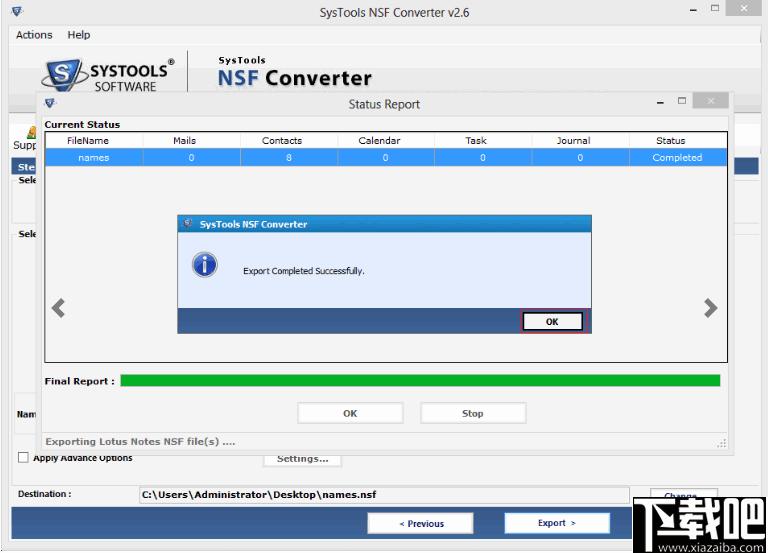This screenshot has height=553, width=768.
Task: Click the main window title bar shield icon
Action: pyautogui.click(x=17, y=11)
